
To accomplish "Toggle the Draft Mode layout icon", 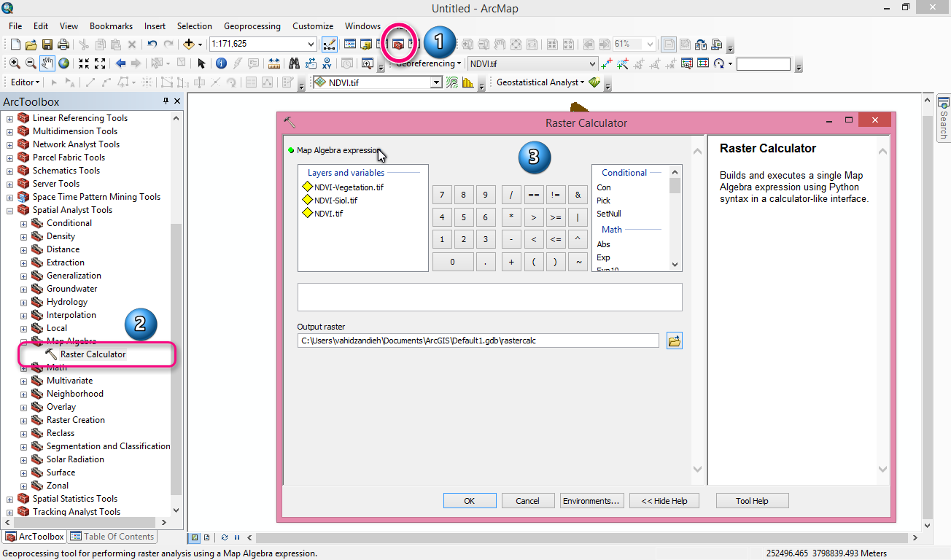I will (669, 44).
